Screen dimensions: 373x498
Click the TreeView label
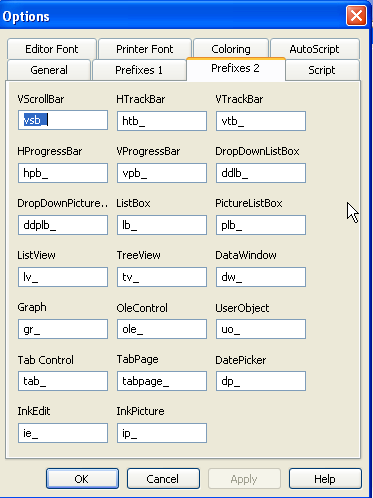pyautogui.click(x=138, y=255)
